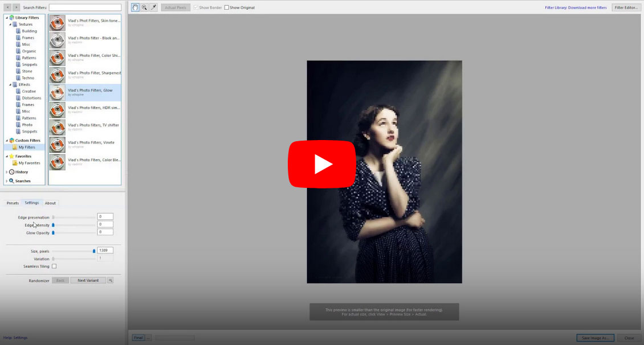Select the Hand pan tool
The image size is (644, 345).
click(x=135, y=7)
